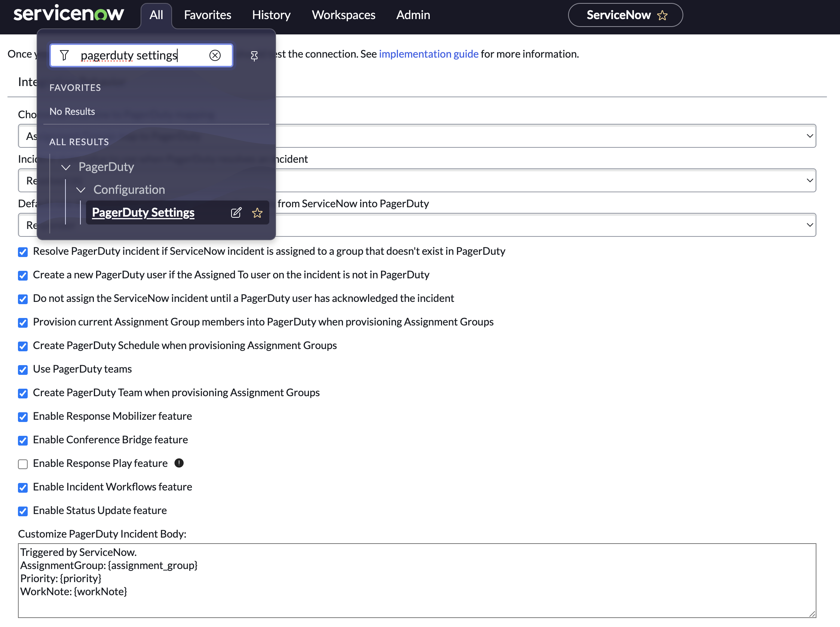Click the ServiceNow logo in top left

71,13
